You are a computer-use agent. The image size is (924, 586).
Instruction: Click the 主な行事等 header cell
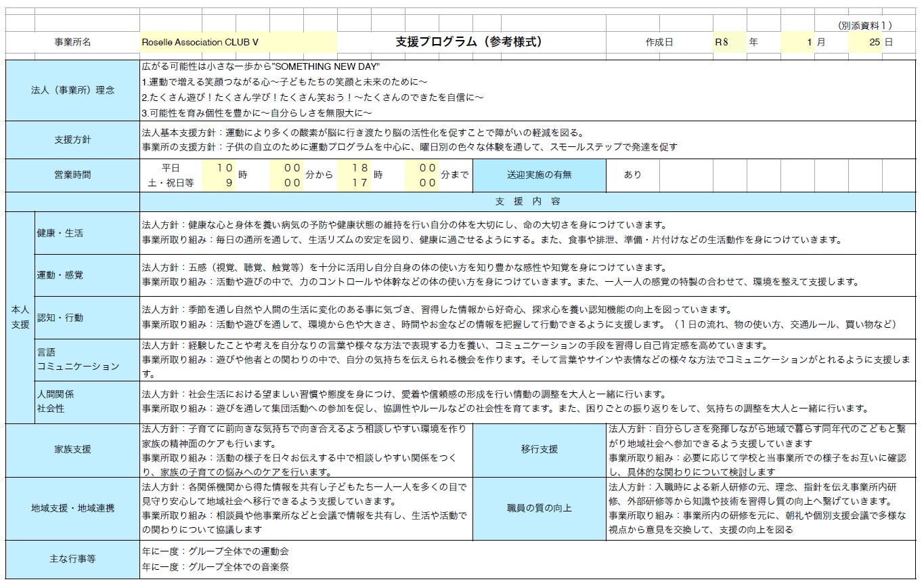72,559
